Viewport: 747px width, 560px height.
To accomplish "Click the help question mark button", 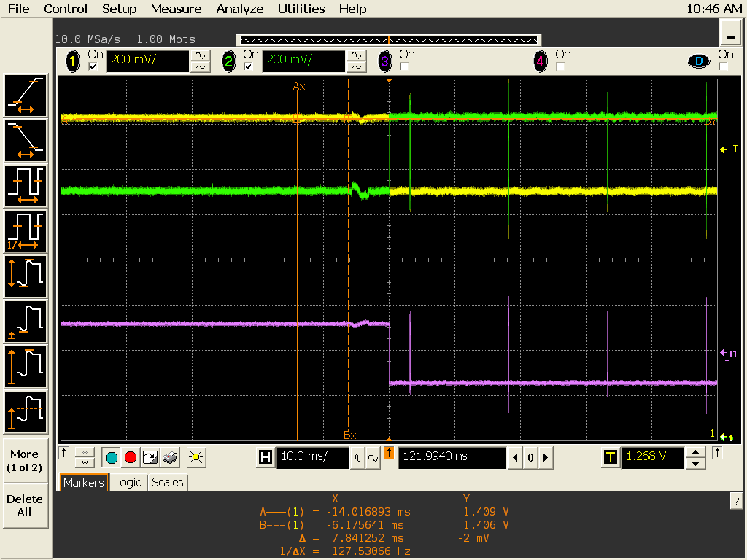I will pos(736,501).
